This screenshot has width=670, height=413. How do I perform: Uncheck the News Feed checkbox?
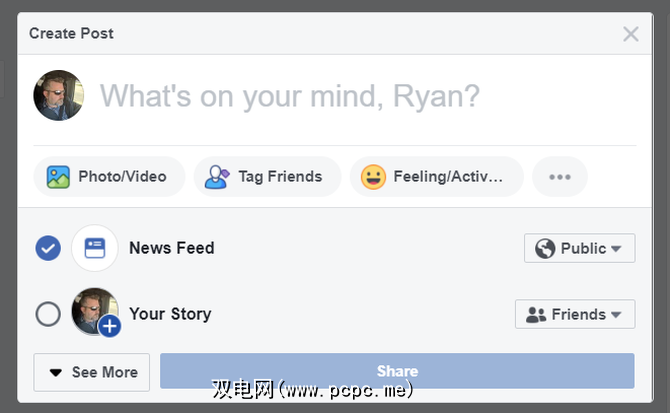coord(48,248)
